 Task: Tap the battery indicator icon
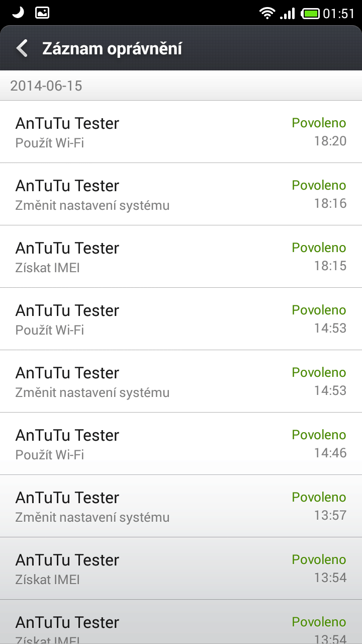click(x=311, y=13)
